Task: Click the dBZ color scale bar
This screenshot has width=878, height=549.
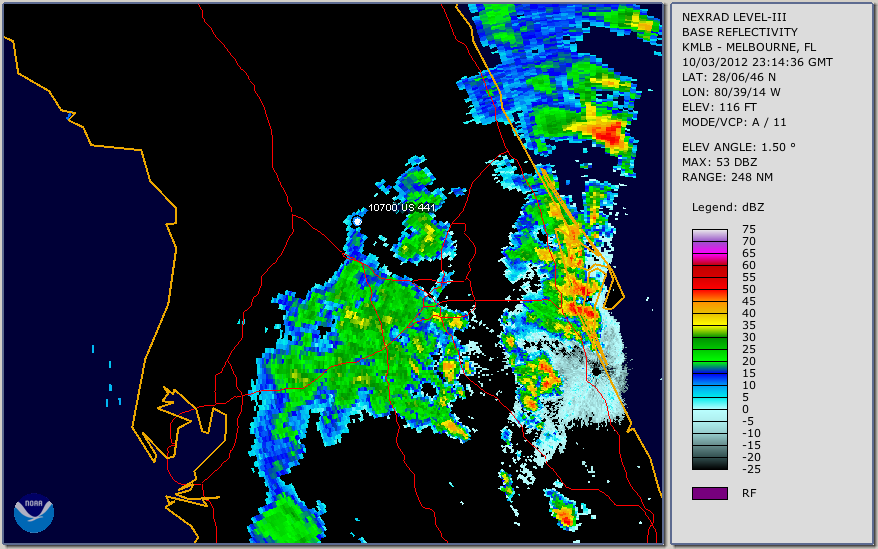Action: click(709, 349)
